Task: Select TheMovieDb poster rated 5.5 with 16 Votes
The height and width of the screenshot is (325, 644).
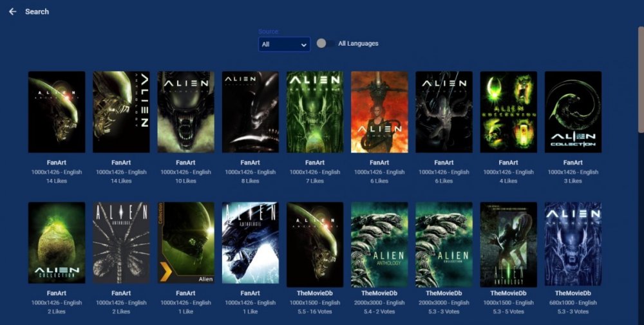Action: click(315, 245)
